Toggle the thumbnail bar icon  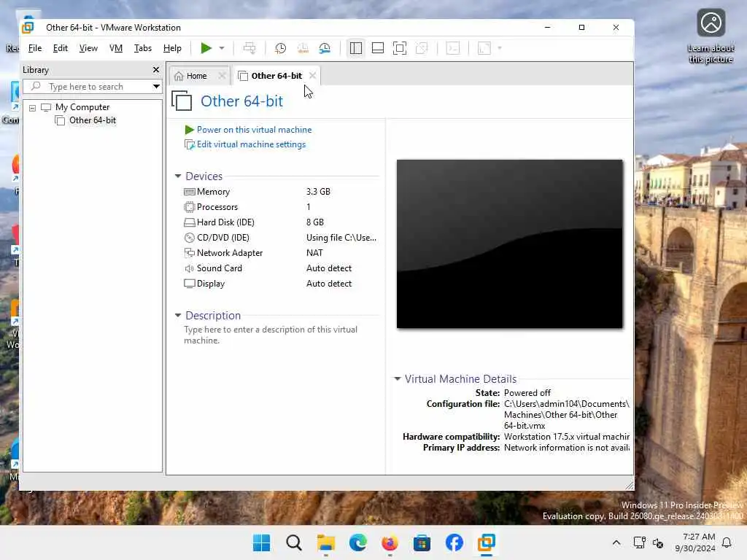click(378, 48)
